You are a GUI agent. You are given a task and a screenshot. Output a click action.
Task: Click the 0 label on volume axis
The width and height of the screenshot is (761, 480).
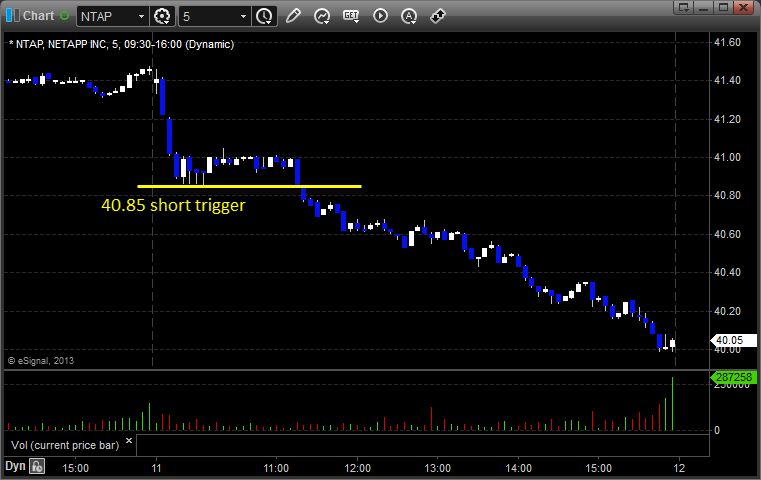[x=717, y=430]
